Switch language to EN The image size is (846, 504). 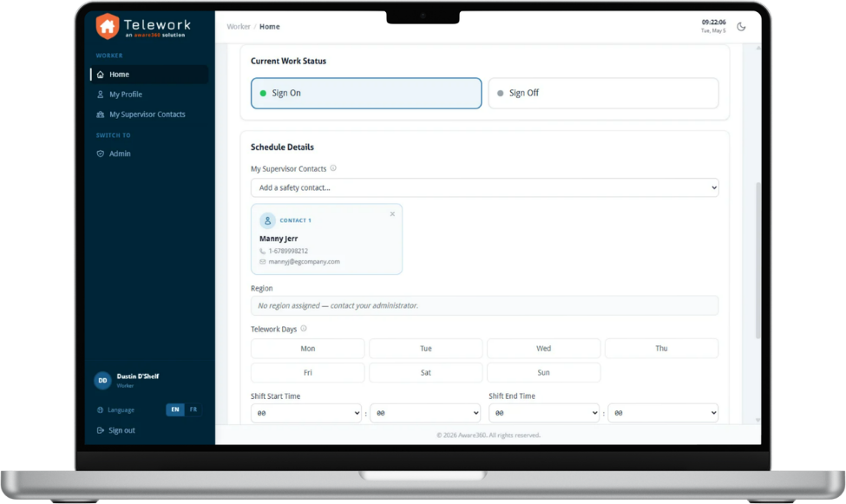point(174,409)
